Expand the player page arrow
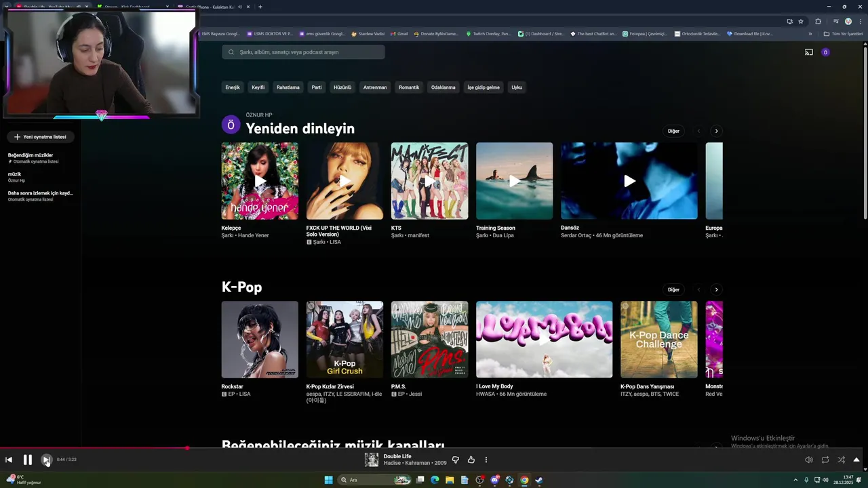Image resolution: width=868 pixels, height=488 pixels. click(856, 460)
